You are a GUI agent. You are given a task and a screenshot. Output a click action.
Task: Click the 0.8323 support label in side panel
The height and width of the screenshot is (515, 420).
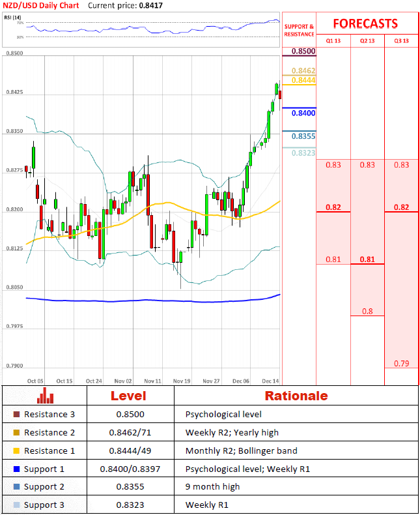pyautogui.click(x=303, y=153)
